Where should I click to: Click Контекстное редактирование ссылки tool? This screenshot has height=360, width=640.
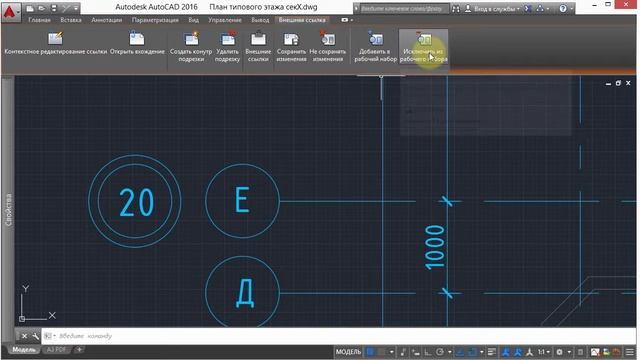(56, 44)
